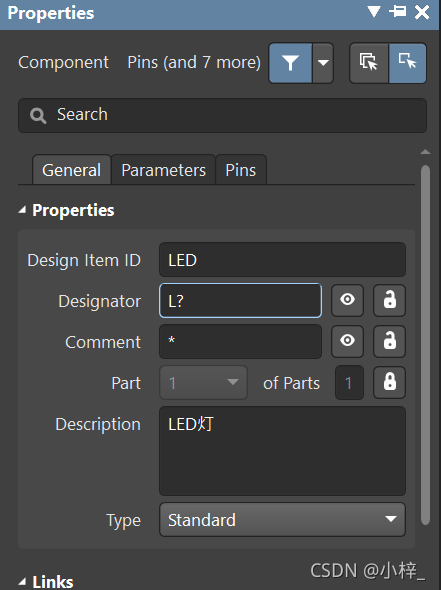Image resolution: width=441 pixels, height=590 pixels.
Task: Pin the Properties panel
Action: pos(398,12)
